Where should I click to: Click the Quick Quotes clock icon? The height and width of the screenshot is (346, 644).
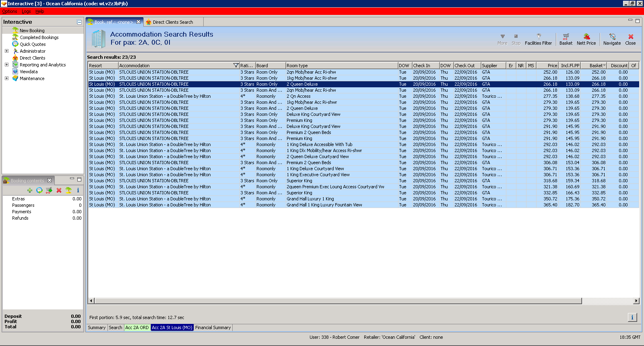(15, 44)
